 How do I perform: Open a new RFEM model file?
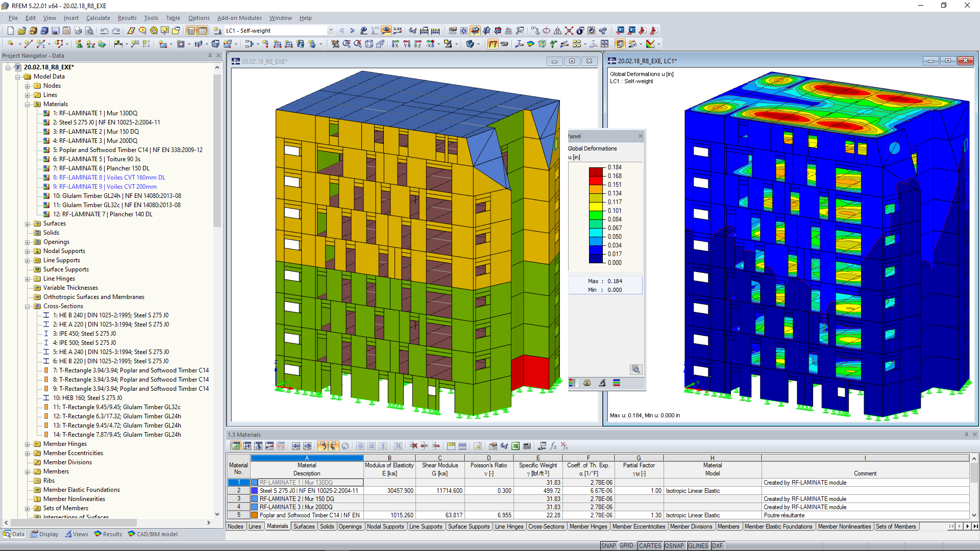point(9,31)
